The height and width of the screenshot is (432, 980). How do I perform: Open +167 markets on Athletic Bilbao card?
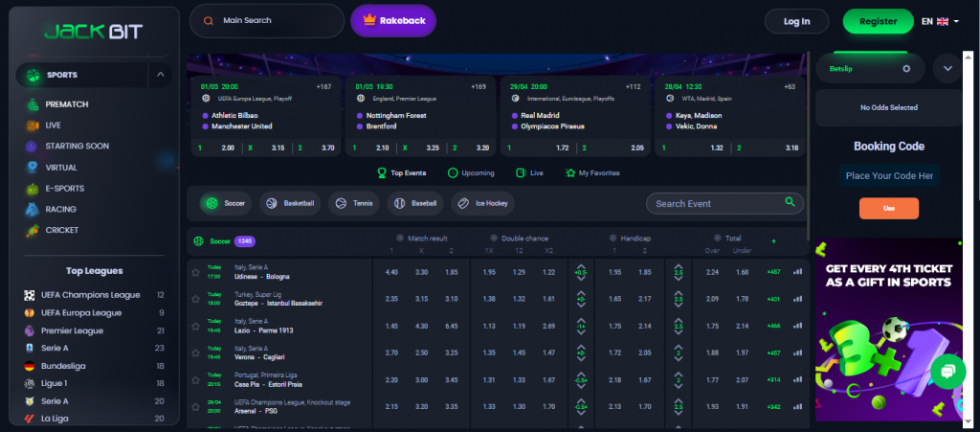pyautogui.click(x=323, y=87)
